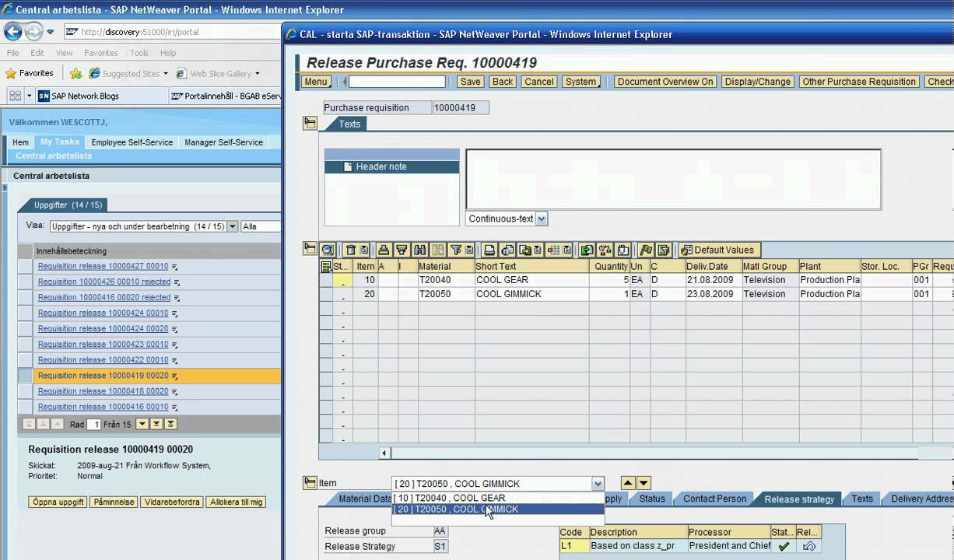Click last-page arrow in task list pager
The image size is (954, 560).
point(170,424)
